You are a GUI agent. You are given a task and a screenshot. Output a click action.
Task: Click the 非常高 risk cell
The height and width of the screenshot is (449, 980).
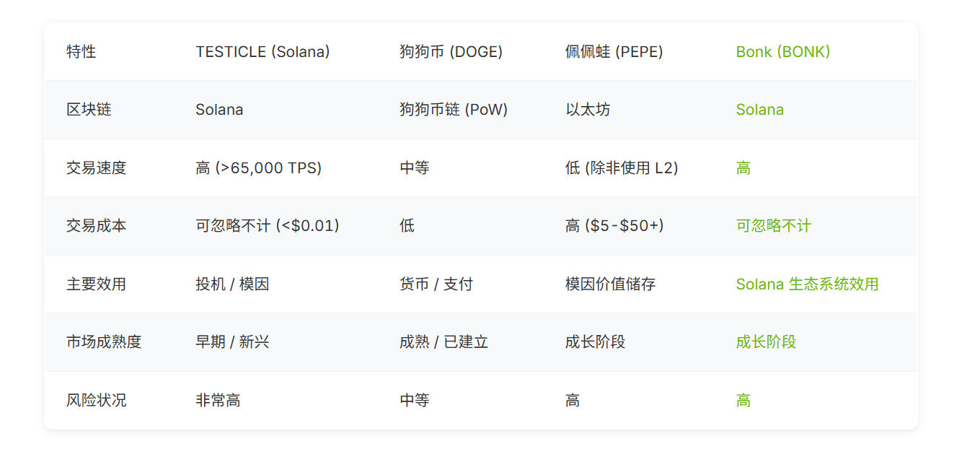click(x=218, y=401)
